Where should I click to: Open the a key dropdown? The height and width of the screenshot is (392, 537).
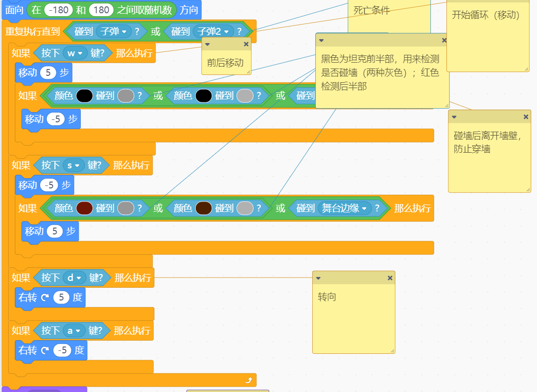(74, 331)
